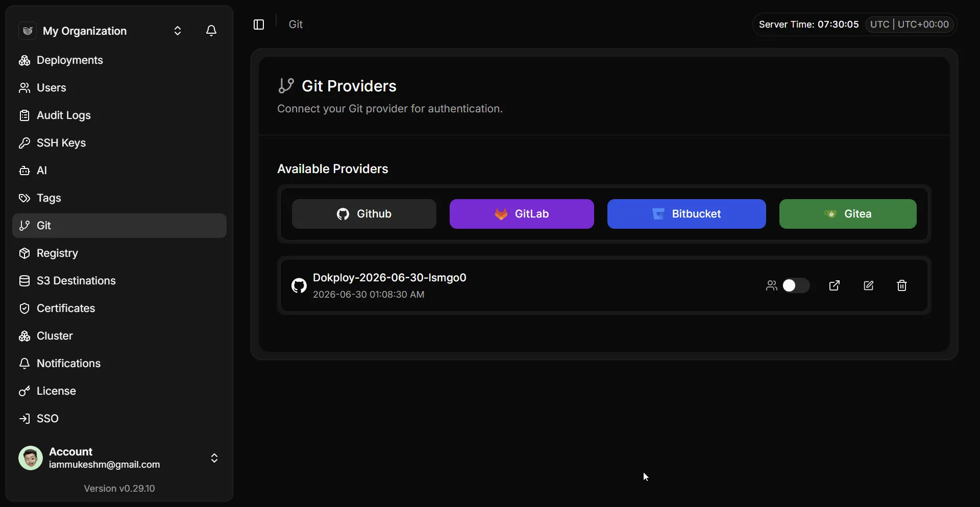Go to Users page
980x507 pixels.
click(x=119, y=88)
